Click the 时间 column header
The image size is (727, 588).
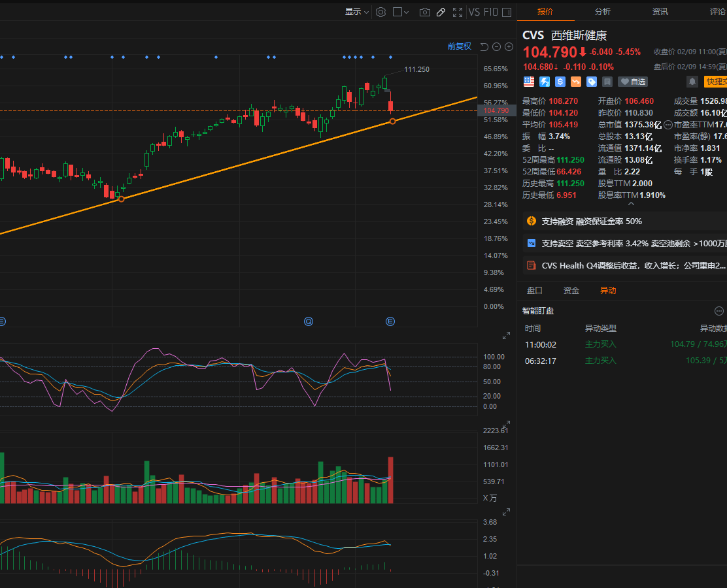click(x=533, y=329)
